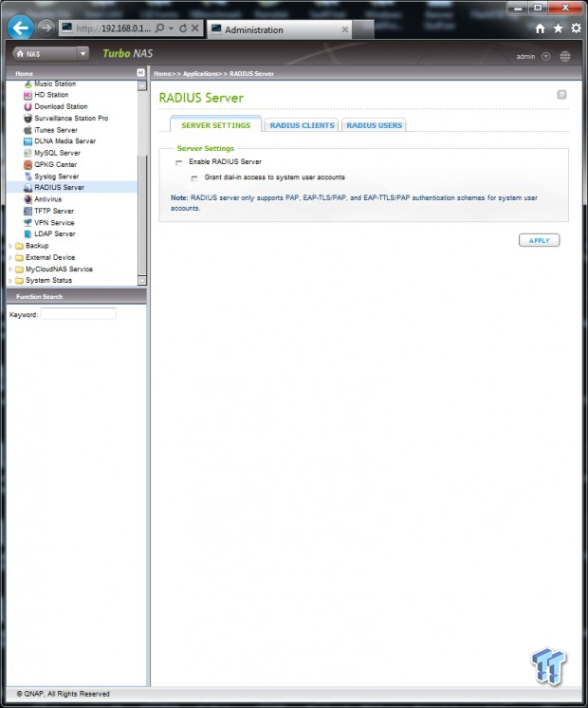Image resolution: width=588 pixels, height=708 pixels.
Task: Click the Apply button
Action: pos(539,240)
